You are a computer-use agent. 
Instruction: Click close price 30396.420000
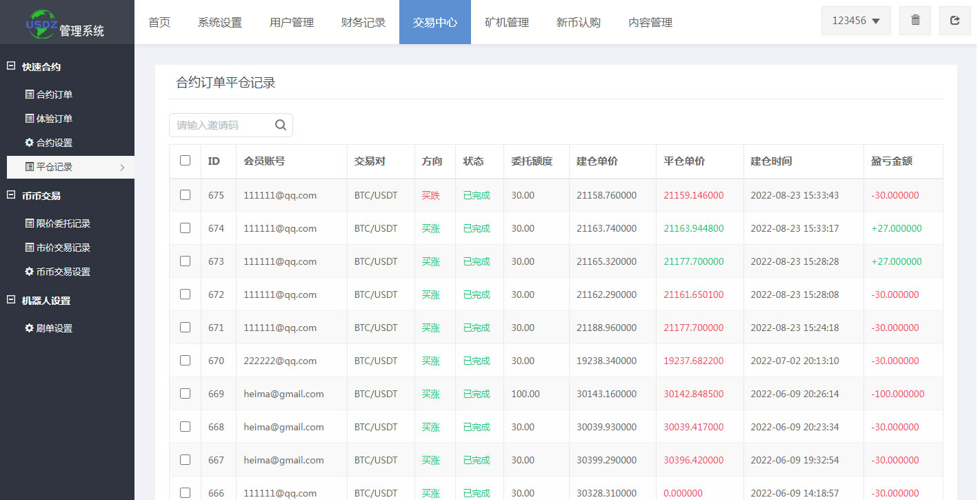tap(694, 460)
